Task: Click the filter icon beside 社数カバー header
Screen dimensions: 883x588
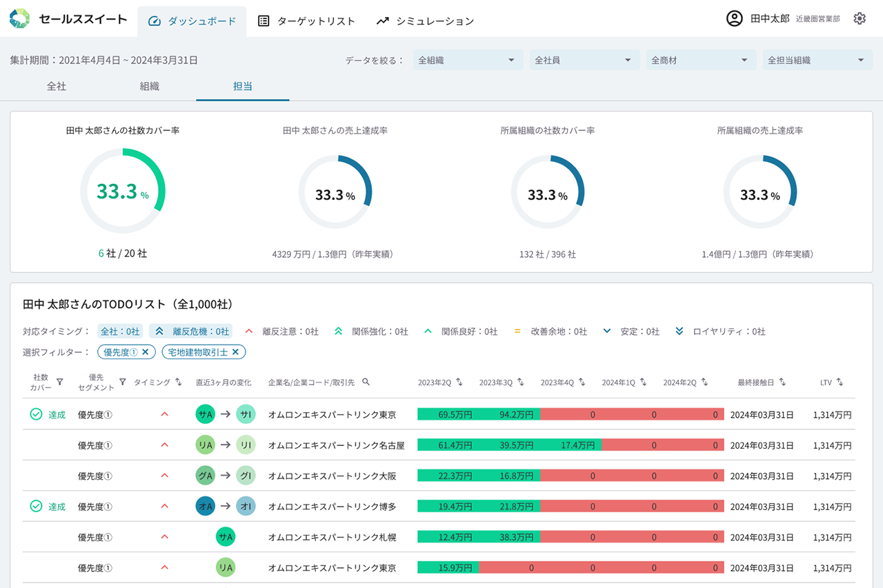Action: (59, 382)
